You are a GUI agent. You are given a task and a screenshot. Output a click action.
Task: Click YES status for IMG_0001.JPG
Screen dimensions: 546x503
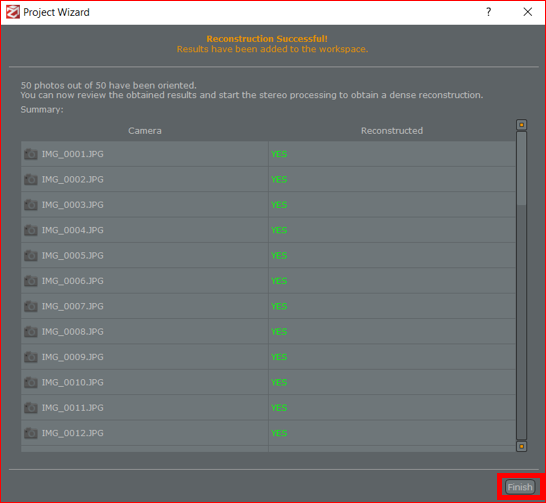(x=279, y=154)
